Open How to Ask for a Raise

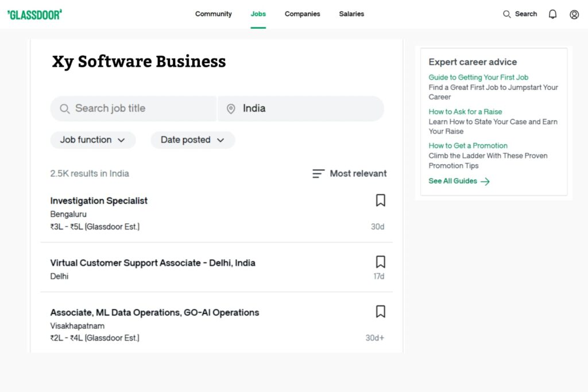click(x=465, y=112)
